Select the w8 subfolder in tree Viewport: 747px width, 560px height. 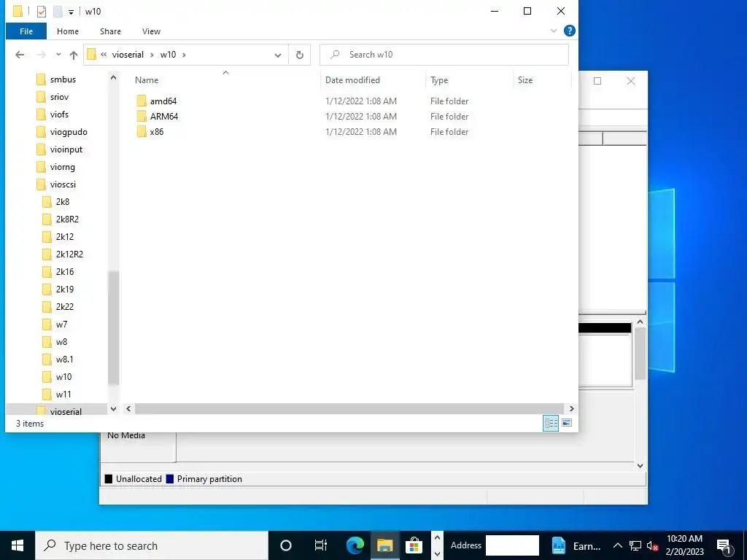(61, 342)
